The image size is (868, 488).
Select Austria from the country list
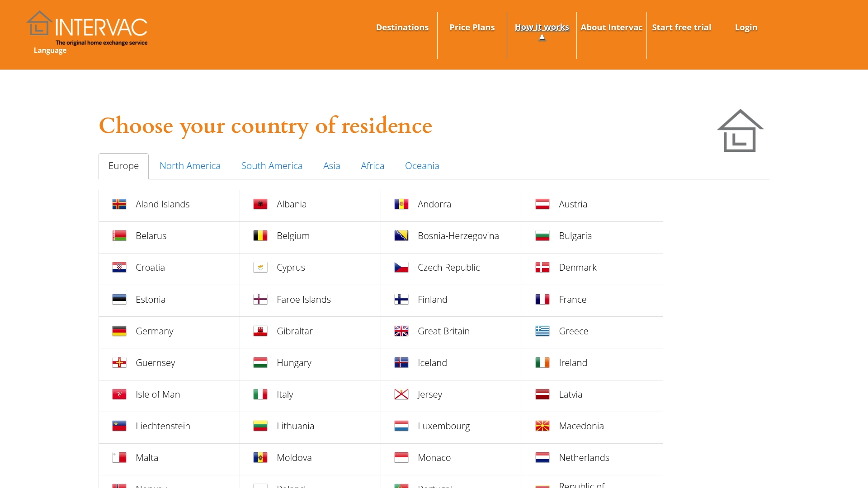coord(573,204)
